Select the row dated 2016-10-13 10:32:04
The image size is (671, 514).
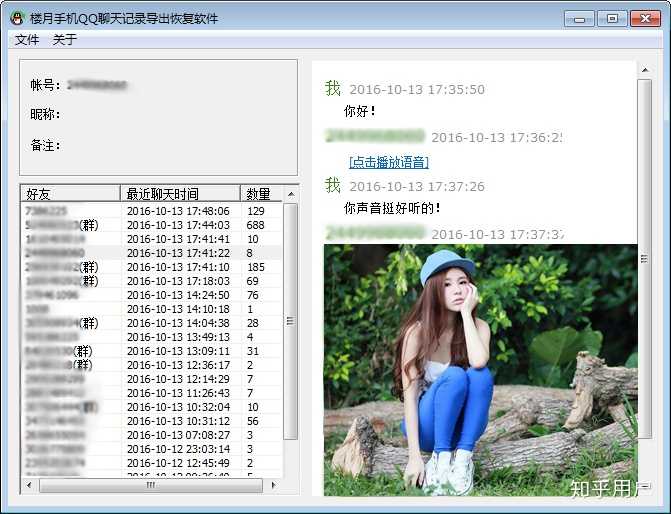coord(151,407)
